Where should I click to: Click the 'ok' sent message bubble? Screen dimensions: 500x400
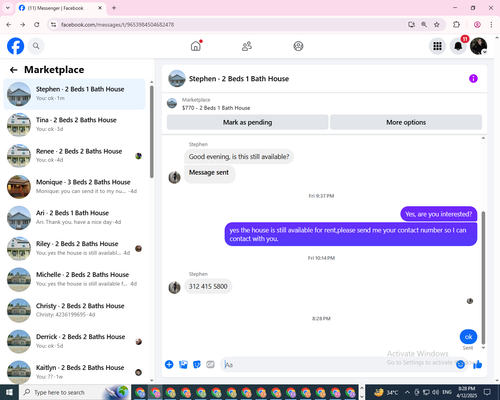coord(468,337)
